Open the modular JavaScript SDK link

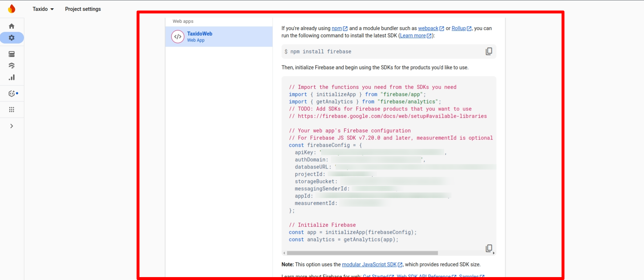(369, 264)
